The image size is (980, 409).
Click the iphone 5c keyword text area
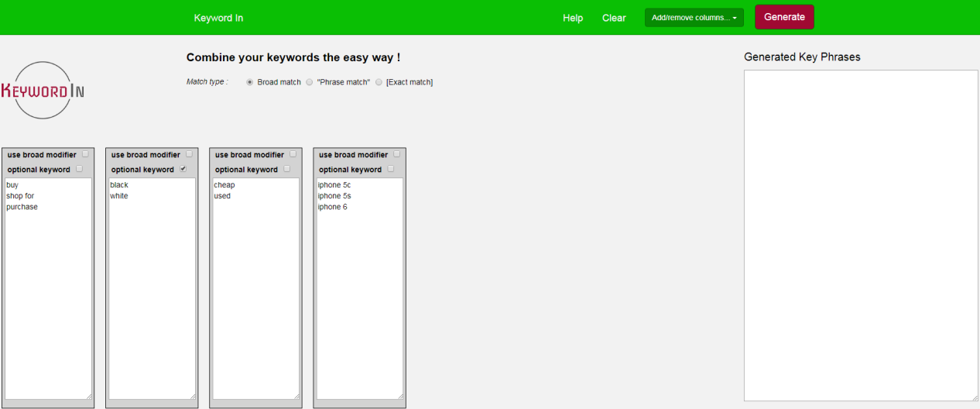[x=359, y=289]
